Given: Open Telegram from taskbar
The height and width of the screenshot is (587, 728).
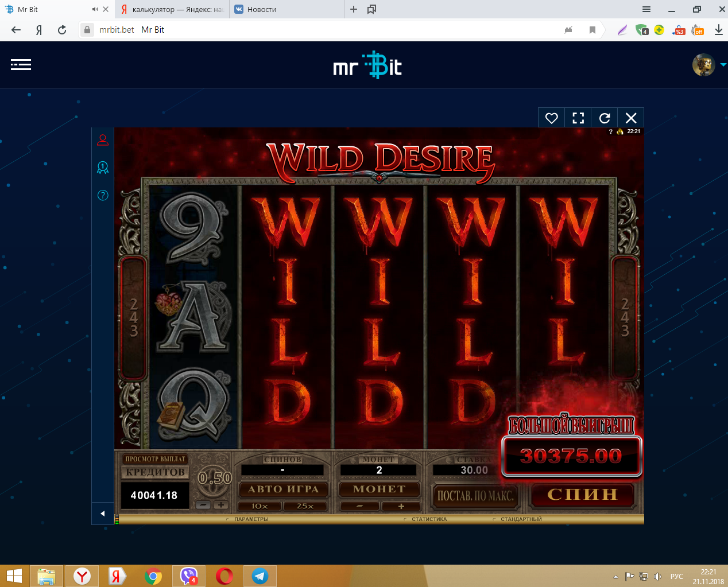Looking at the screenshot, I should 260,576.
